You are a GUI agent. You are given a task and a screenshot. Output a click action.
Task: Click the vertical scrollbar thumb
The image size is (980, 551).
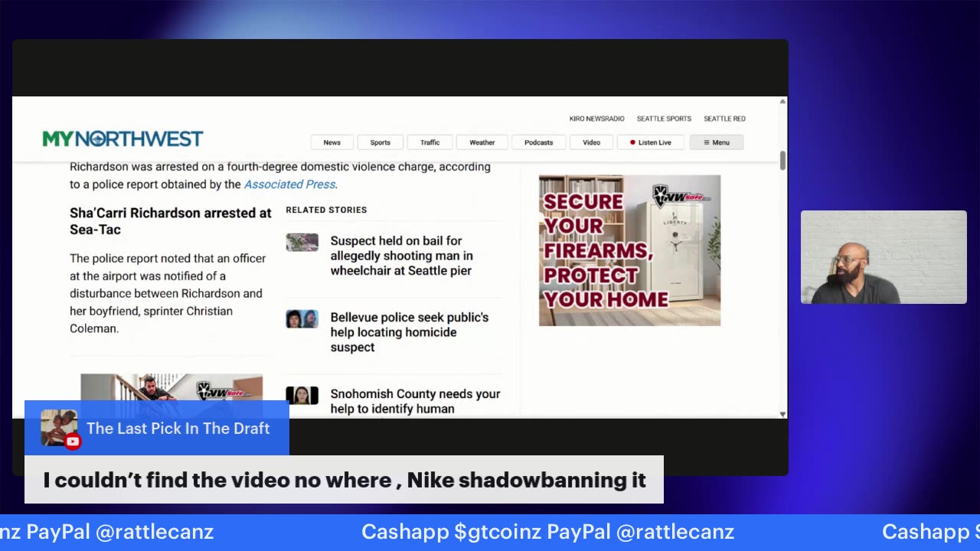pyautogui.click(x=782, y=161)
